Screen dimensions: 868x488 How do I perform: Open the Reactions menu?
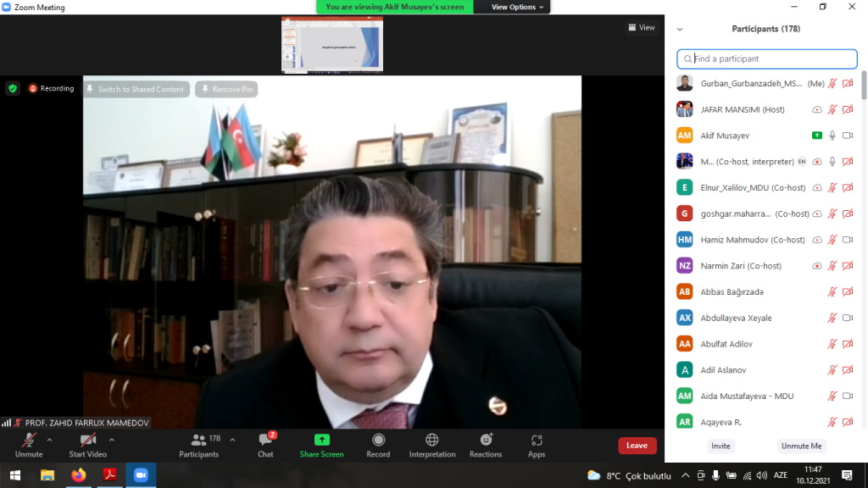[486, 446]
